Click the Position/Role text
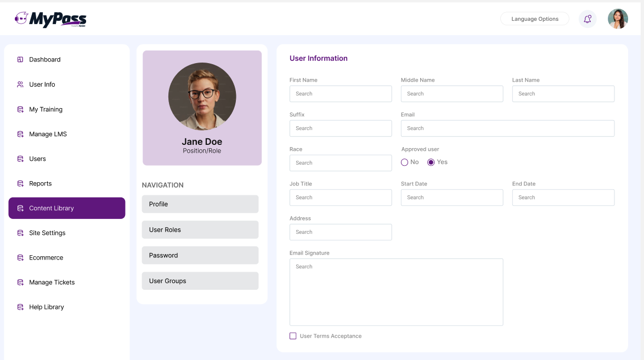644x360 pixels. pos(202,151)
